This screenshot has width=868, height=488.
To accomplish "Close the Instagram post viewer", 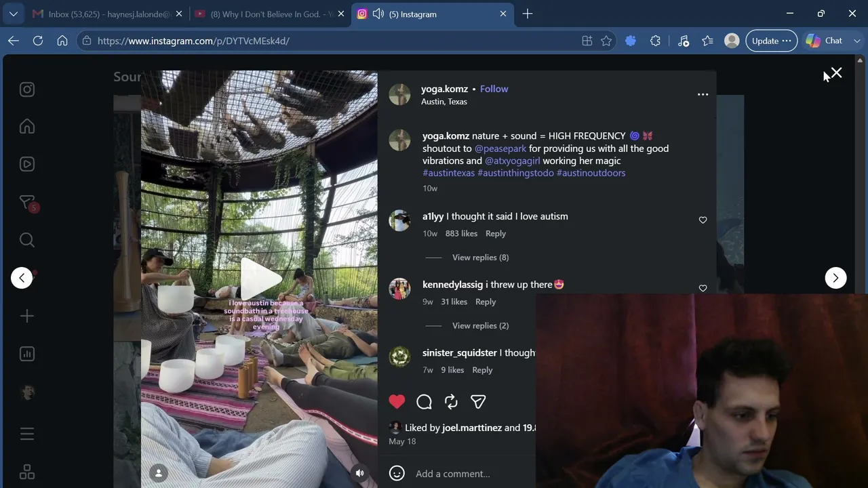I will coord(836,73).
